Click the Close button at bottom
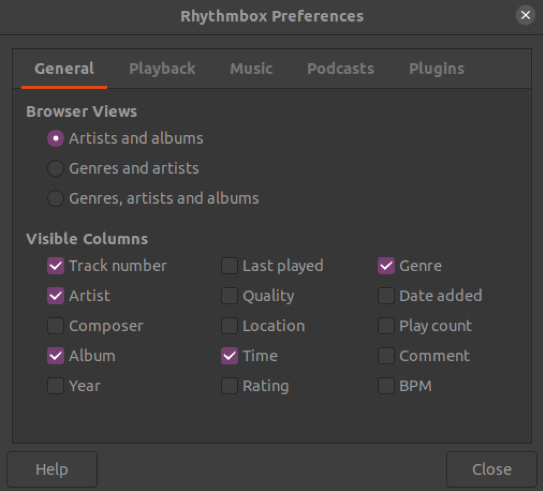The image size is (543, 491). pyautogui.click(x=491, y=470)
